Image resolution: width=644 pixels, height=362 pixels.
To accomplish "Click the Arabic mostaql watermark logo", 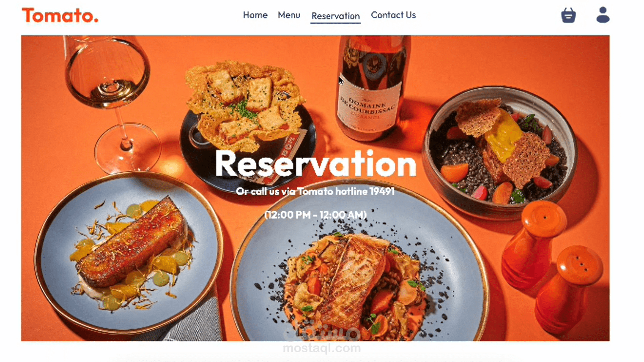I will point(322,332).
